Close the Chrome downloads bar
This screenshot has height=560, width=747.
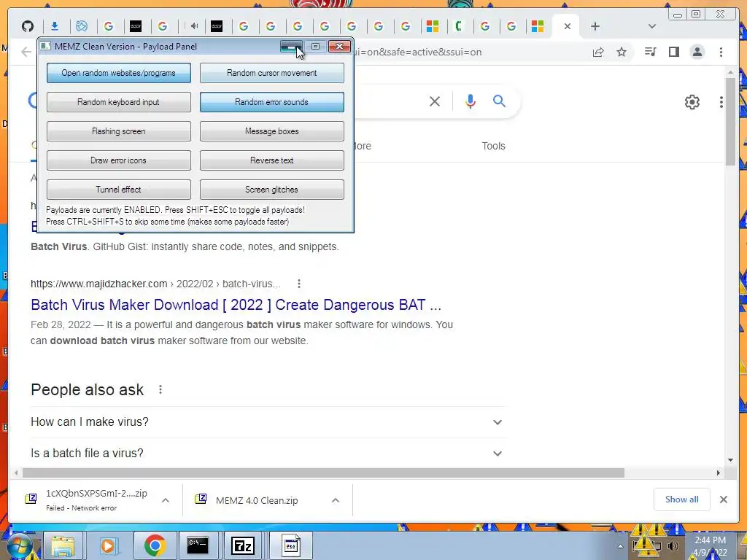coord(723,499)
